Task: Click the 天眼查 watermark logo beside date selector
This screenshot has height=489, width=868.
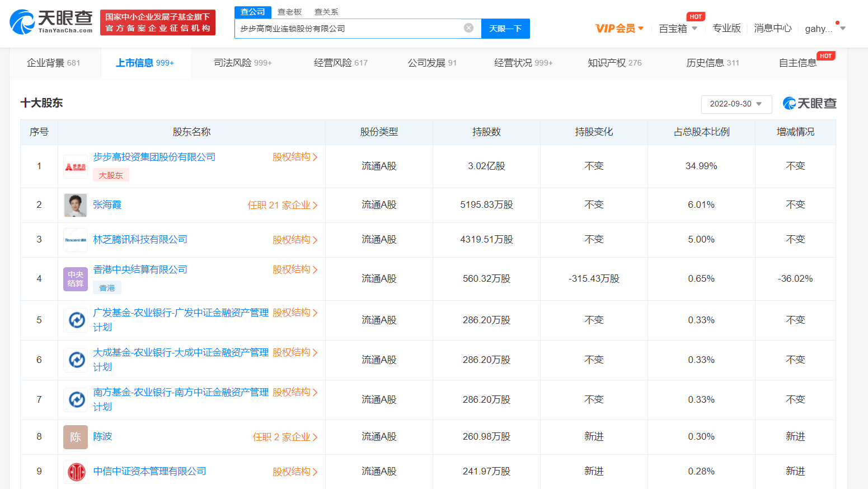Action: pyautogui.click(x=809, y=103)
